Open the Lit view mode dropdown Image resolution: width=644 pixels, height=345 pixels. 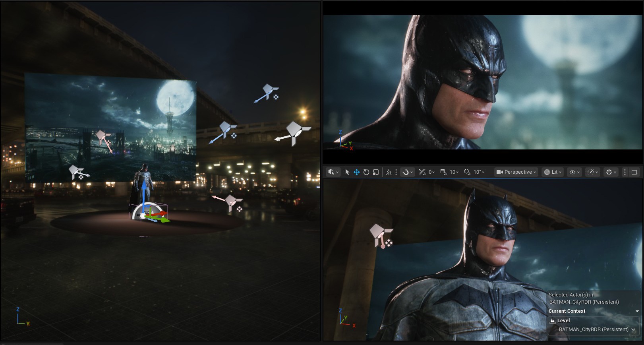tap(552, 172)
